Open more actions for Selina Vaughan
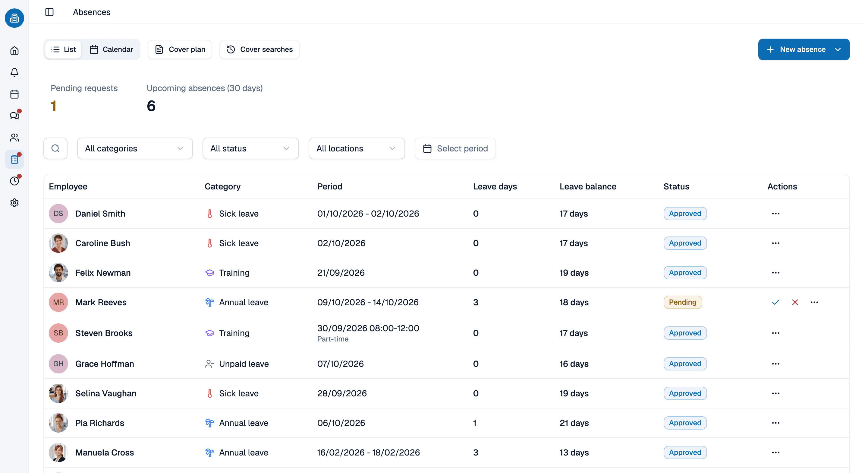Image resolution: width=868 pixels, height=473 pixels. tap(776, 393)
